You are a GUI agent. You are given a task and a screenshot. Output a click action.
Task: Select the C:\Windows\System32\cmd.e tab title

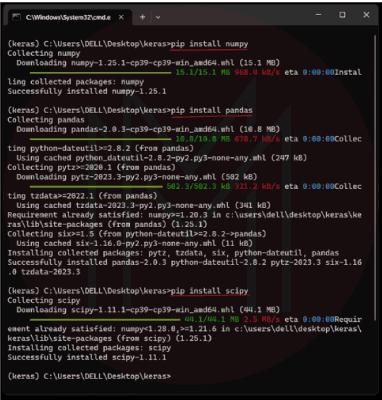pyautogui.click(x=68, y=17)
